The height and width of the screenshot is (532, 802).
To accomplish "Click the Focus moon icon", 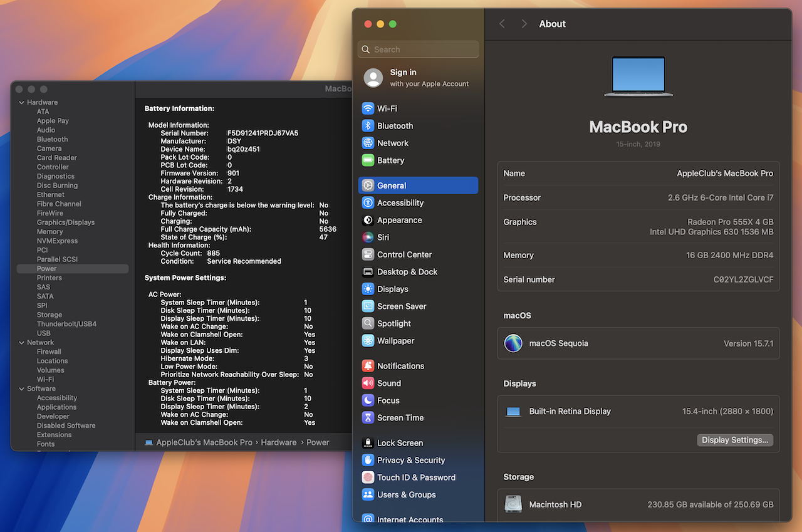I will coord(368,400).
